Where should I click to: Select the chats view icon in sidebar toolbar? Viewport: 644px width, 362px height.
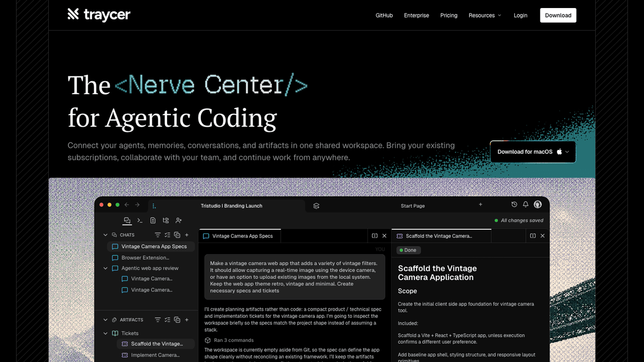pos(127,220)
